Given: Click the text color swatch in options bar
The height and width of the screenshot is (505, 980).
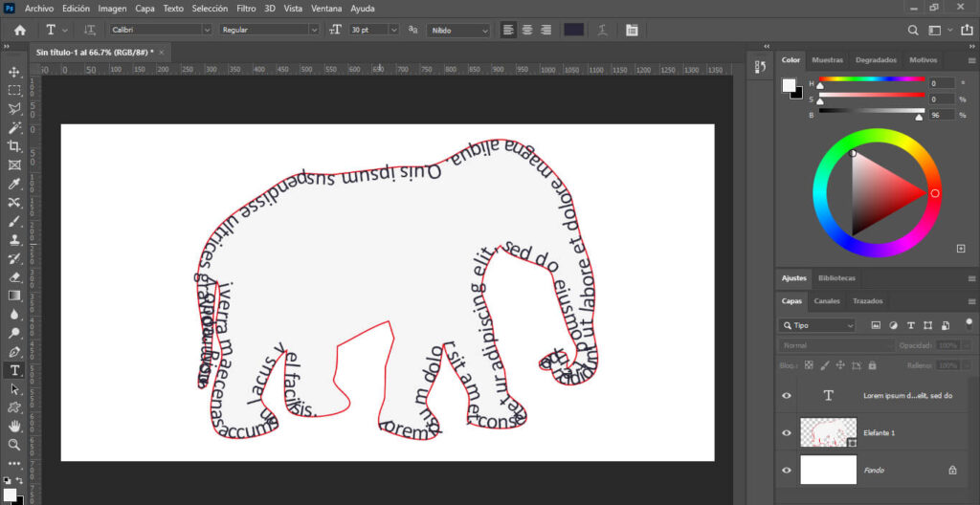Looking at the screenshot, I should click(x=574, y=30).
